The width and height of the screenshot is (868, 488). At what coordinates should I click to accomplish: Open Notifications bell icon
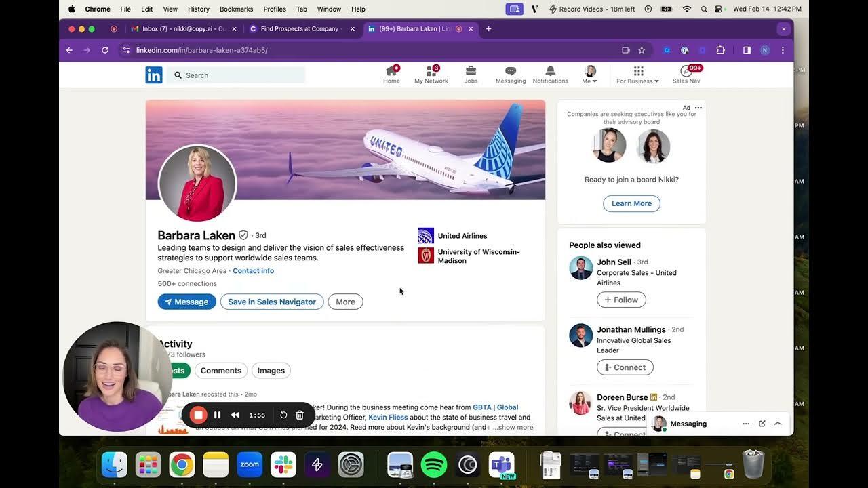coord(550,75)
